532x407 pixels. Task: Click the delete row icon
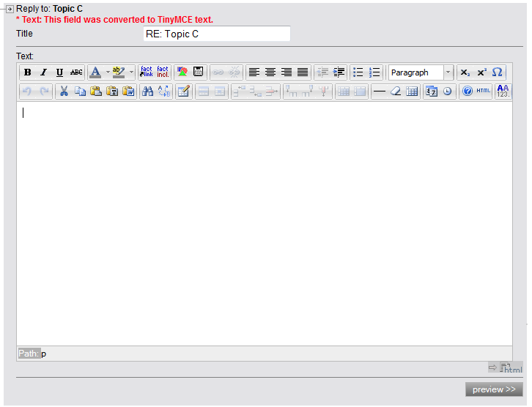click(x=272, y=92)
